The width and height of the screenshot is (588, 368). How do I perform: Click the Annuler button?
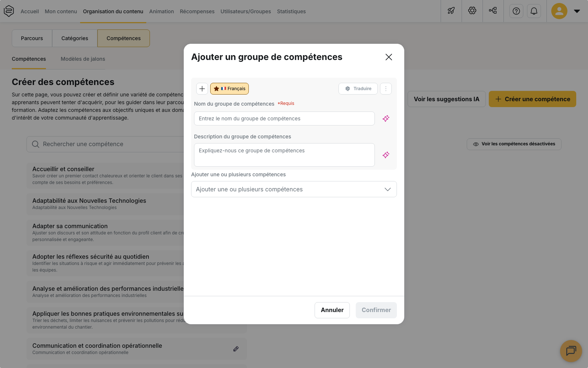pos(332,310)
